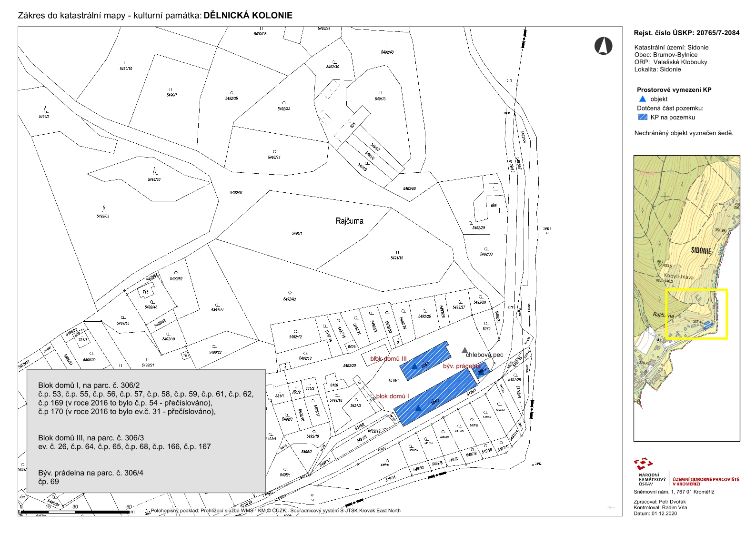This screenshot has height=534, width=756.
Task: Click parcel number 5492/29
Action: tap(479, 227)
